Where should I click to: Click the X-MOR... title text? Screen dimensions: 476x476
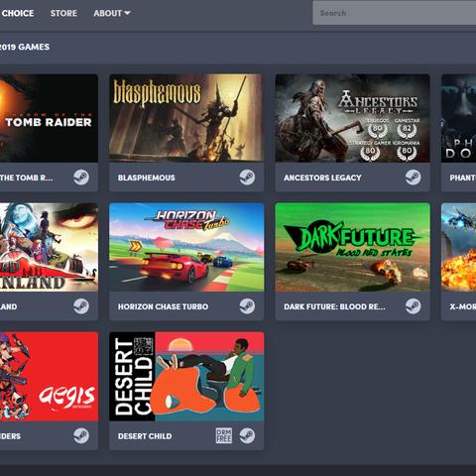463,306
